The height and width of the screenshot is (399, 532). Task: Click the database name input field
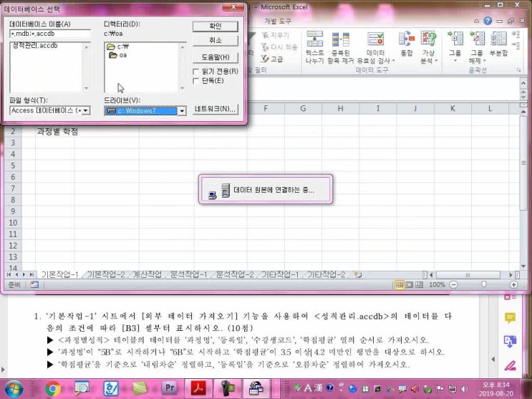50,34
